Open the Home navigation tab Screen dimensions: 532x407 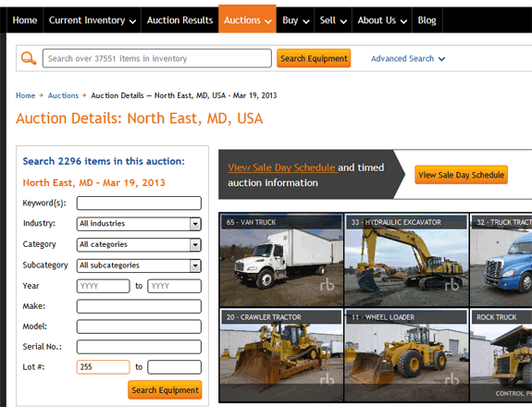coord(25,20)
